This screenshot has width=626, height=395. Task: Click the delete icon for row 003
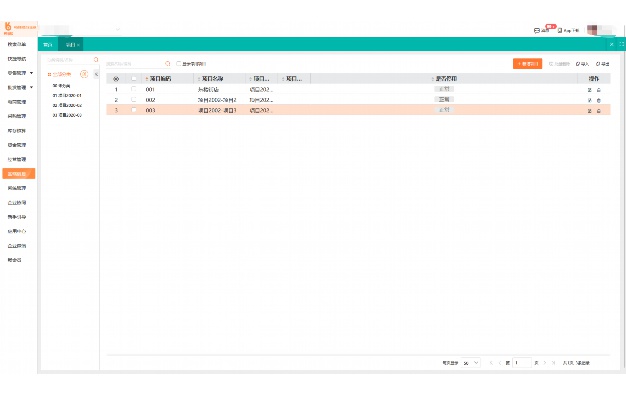598,111
